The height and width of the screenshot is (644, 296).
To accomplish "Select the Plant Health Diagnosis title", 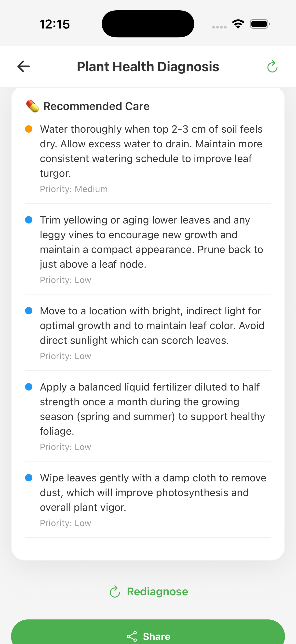I will click(148, 67).
